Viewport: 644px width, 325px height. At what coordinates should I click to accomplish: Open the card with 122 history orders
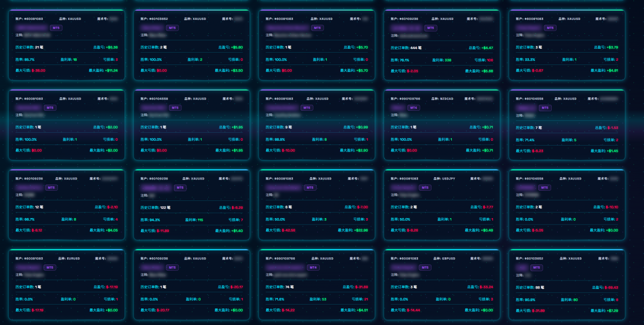pyautogui.click(x=192, y=205)
